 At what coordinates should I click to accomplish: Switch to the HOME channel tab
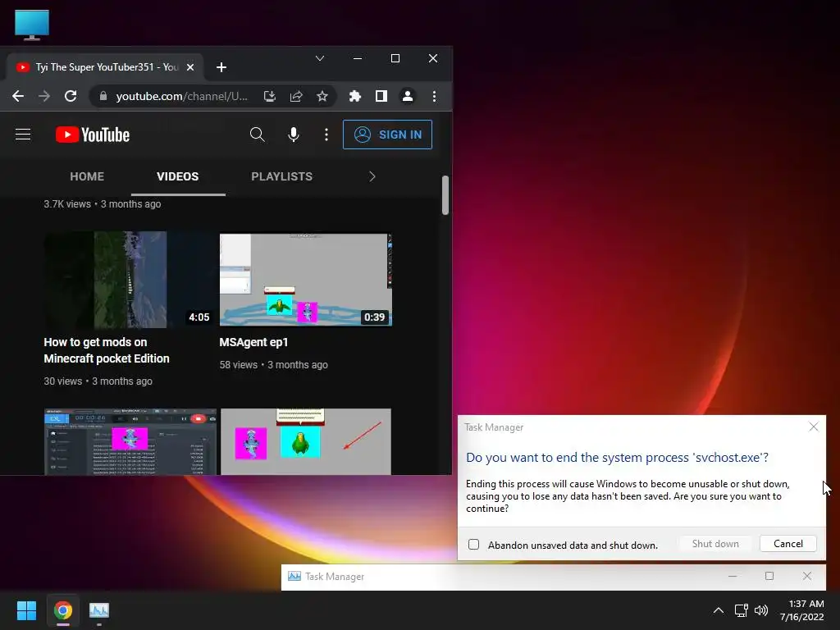pyautogui.click(x=87, y=176)
